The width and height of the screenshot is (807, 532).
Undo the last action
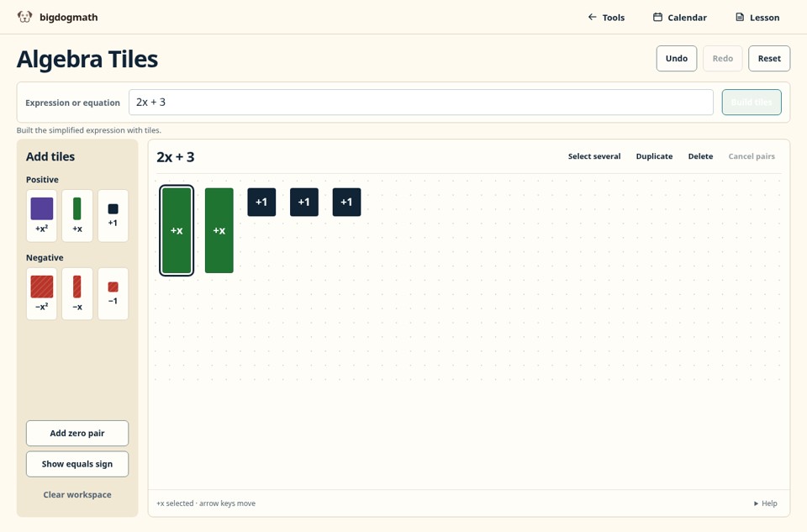(676, 59)
